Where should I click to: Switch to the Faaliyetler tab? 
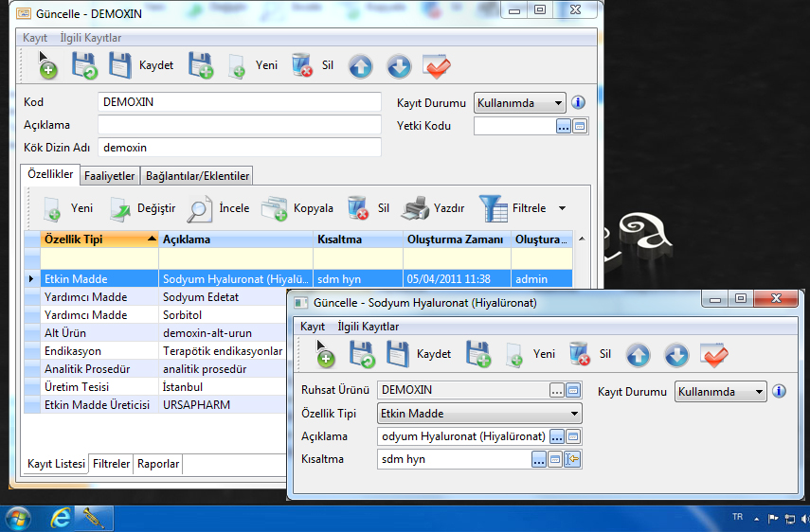[110, 175]
